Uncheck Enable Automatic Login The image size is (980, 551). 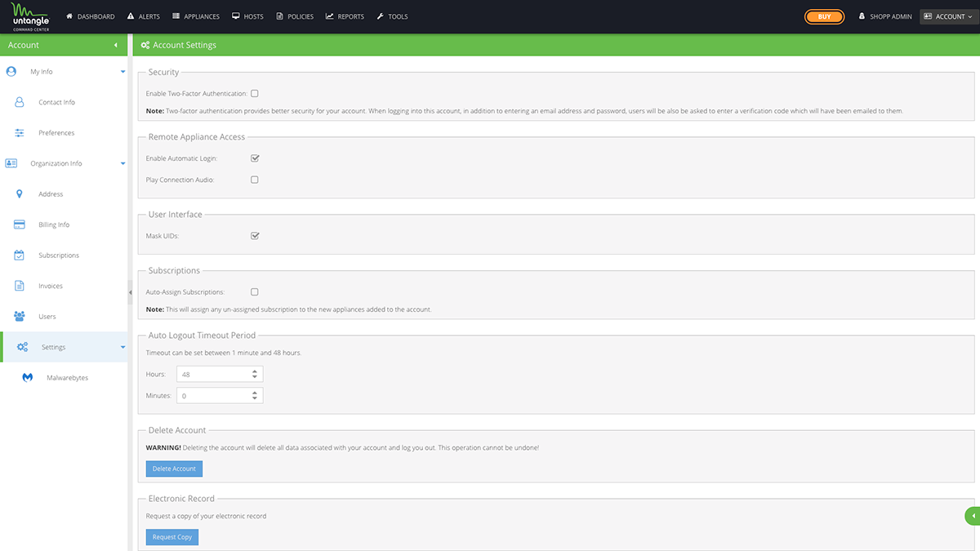pos(255,158)
